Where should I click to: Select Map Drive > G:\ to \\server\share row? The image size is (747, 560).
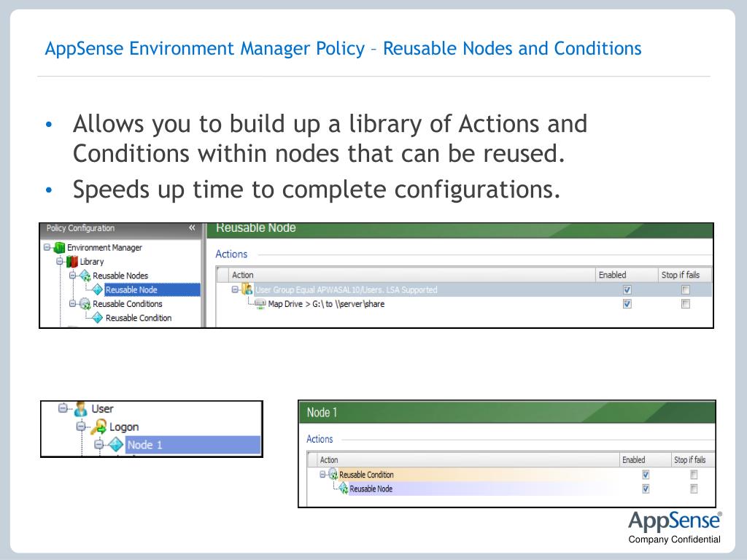[465, 304]
